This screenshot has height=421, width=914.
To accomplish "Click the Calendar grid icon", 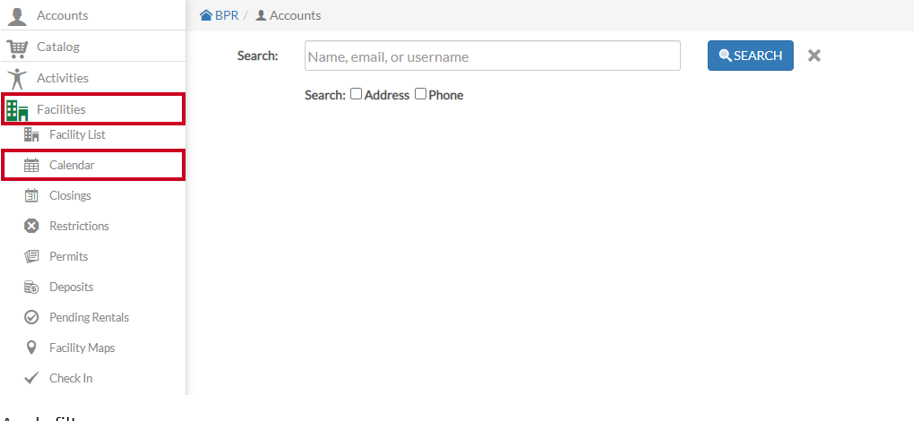I will [31, 165].
